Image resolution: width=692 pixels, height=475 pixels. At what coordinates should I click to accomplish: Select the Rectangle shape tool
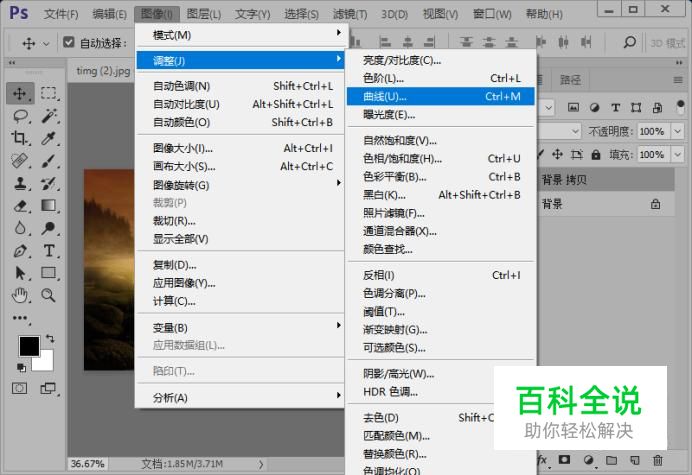[49, 273]
